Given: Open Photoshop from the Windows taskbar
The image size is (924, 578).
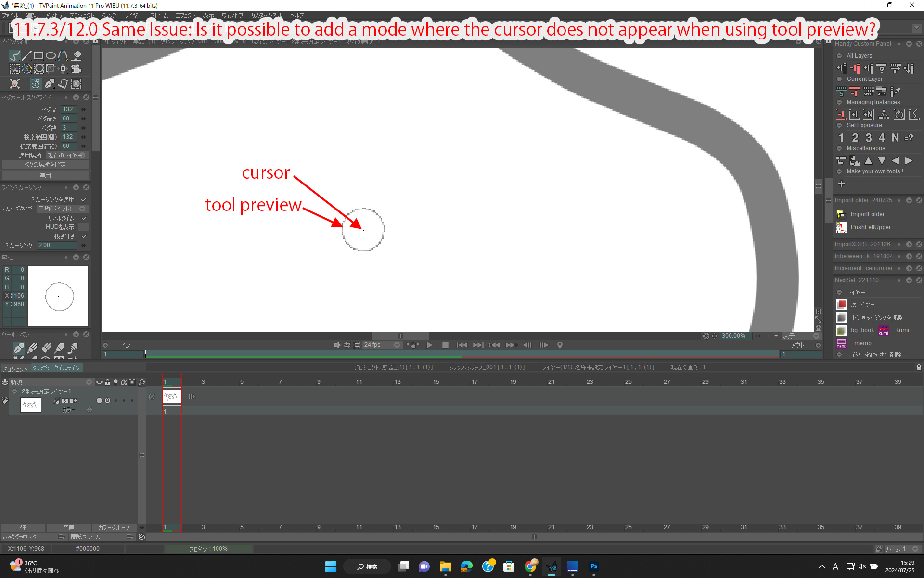Looking at the screenshot, I should click(x=593, y=566).
